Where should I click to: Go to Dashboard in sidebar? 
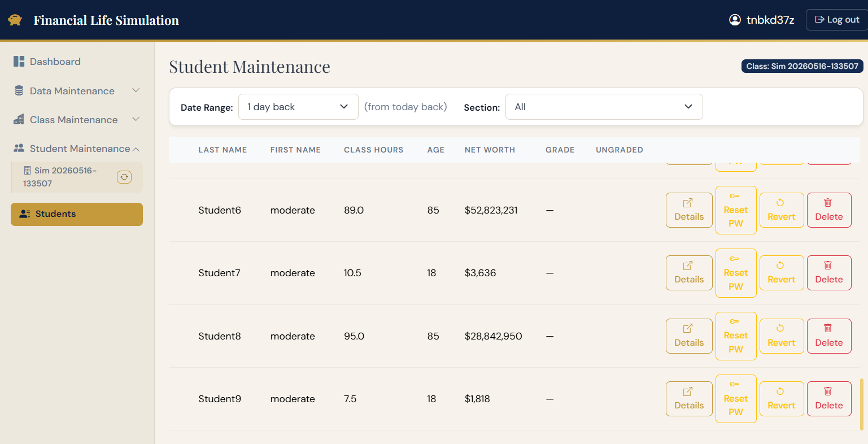point(77,62)
